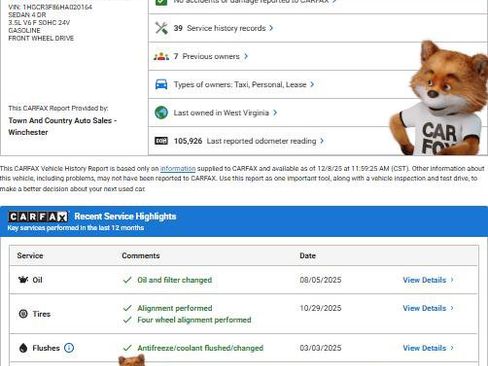This screenshot has height=366, width=488.
Task: Follow the 'information' hyperlink in disclaimer
Action: coord(178,169)
